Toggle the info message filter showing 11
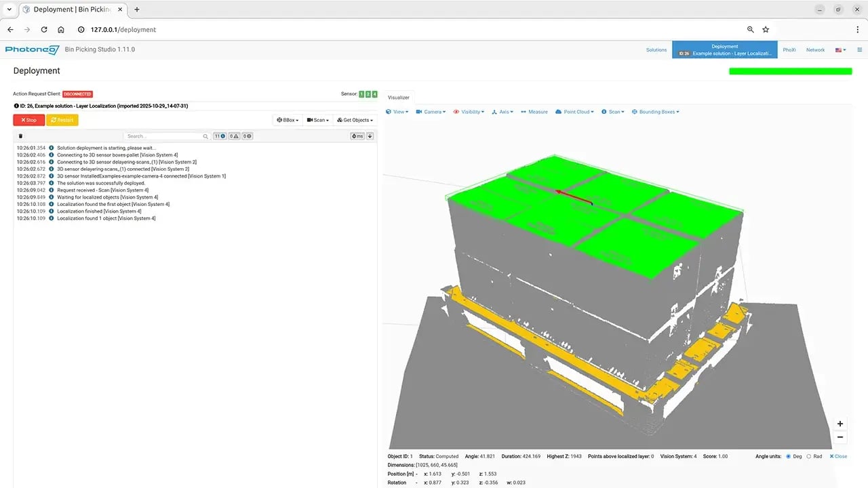This screenshot has width=868, height=488. pyautogui.click(x=220, y=136)
